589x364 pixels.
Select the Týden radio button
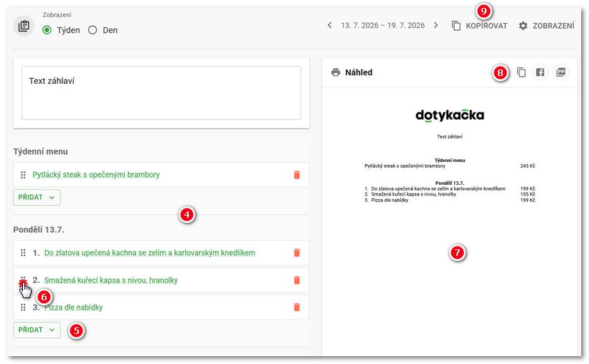[x=47, y=30]
